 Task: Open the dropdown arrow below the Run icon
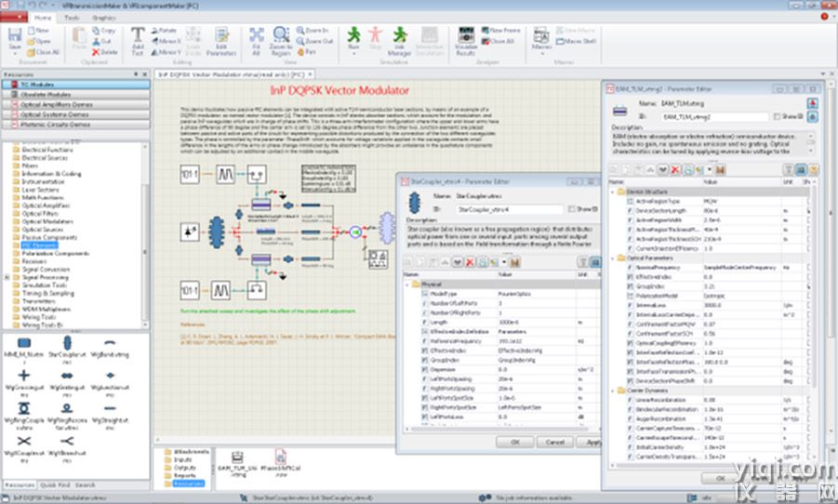[x=353, y=54]
